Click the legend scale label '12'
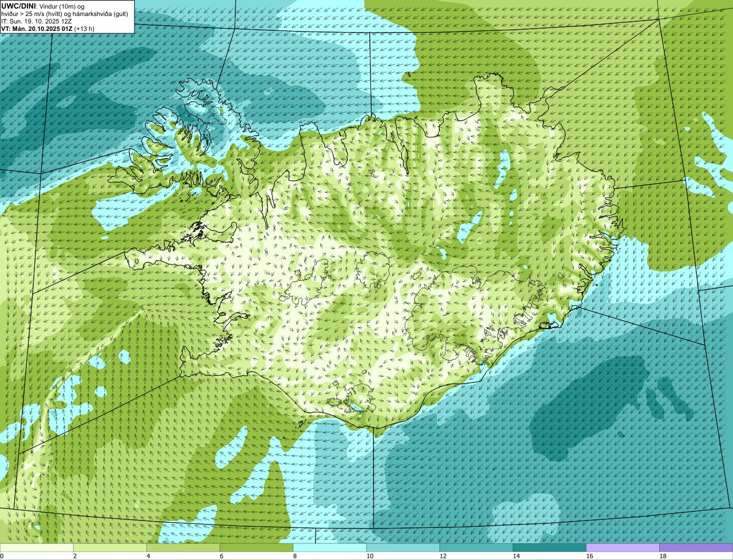This screenshot has height=560, width=733. [x=443, y=556]
